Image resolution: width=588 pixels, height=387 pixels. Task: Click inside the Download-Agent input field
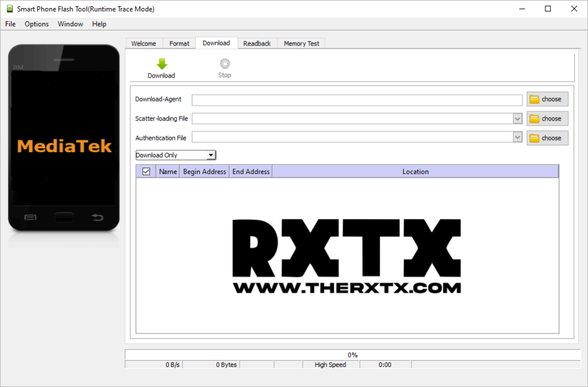pos(356,99)
